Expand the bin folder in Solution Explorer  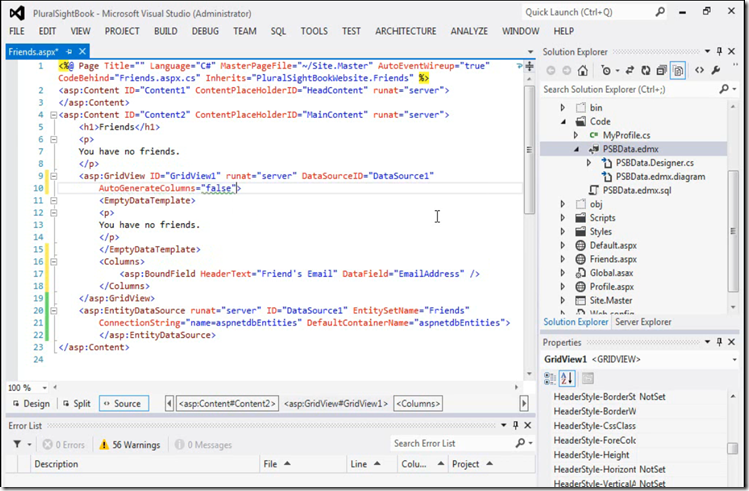pyautogui.click(x=563, y=107)
